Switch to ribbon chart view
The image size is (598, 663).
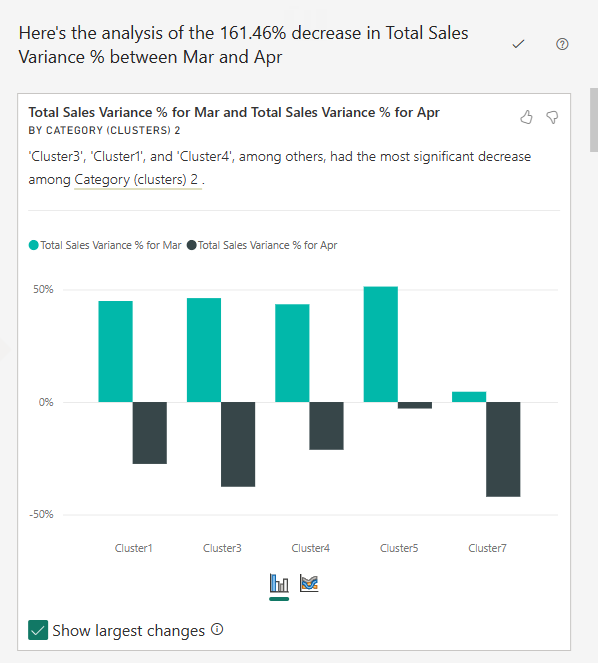click(309, 583)
